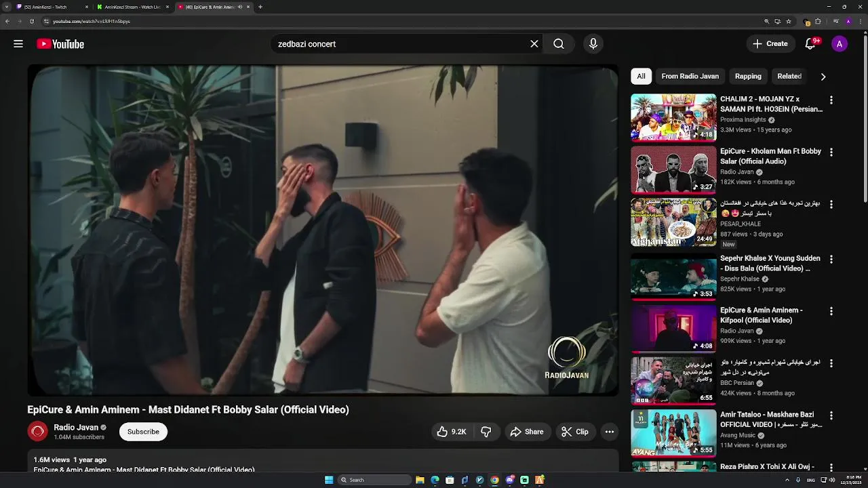Open CHALIM 2 video thumbnail

[673, 117]
